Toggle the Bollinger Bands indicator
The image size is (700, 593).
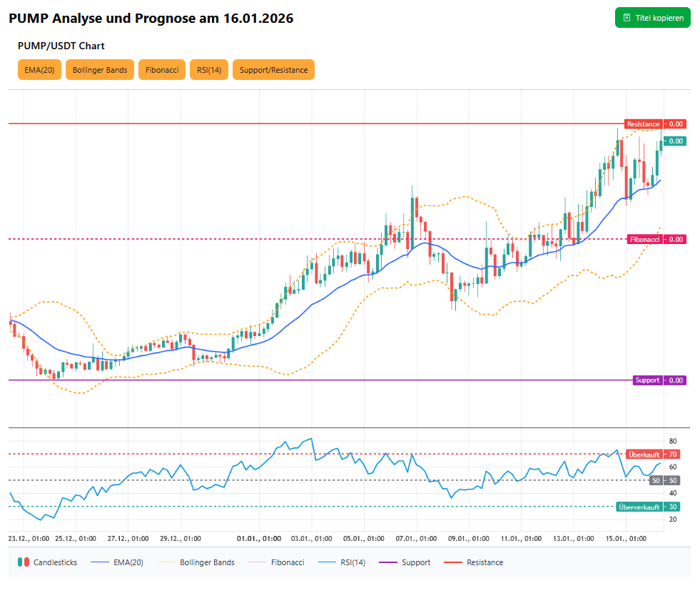point(100,70)
